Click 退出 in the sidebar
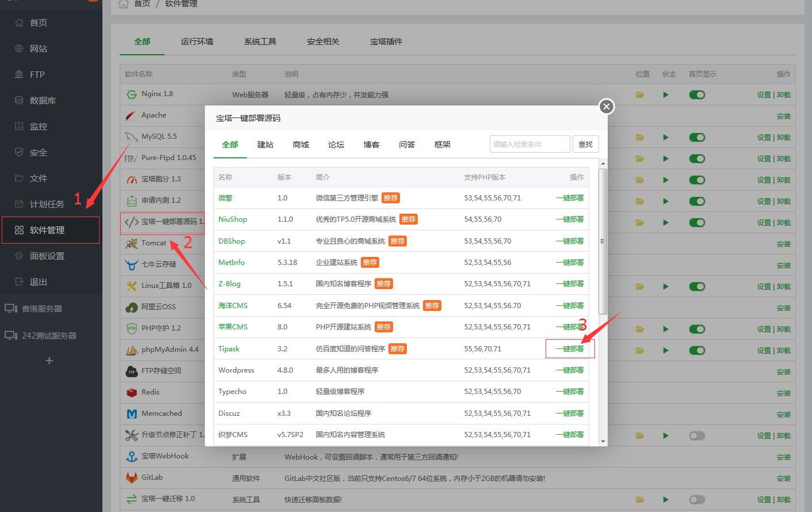 click(38, 282)
